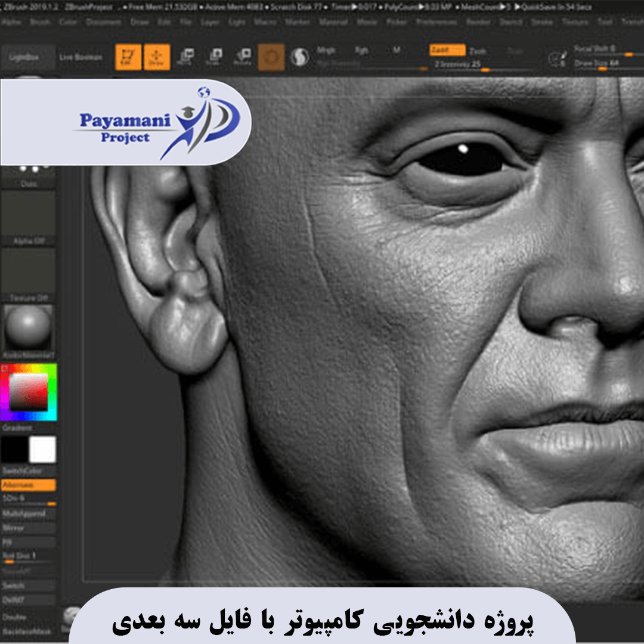Viewport: 644px width, 644px height.
Task: Open the material sphere picker
Action: [x=29, y=327]
